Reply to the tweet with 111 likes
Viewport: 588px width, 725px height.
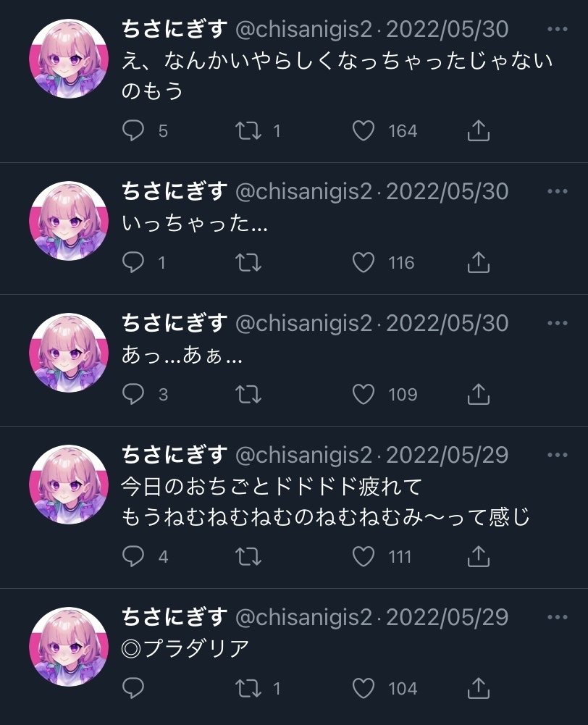pyautogui.click(x=133, y=556)
